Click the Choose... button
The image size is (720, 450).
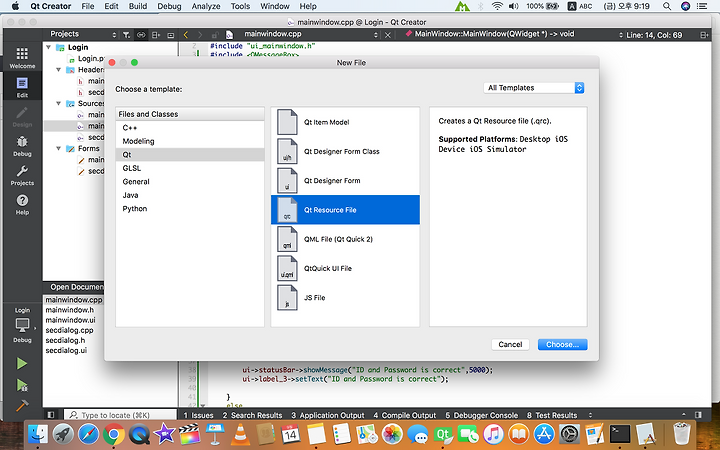pos(562,344)
